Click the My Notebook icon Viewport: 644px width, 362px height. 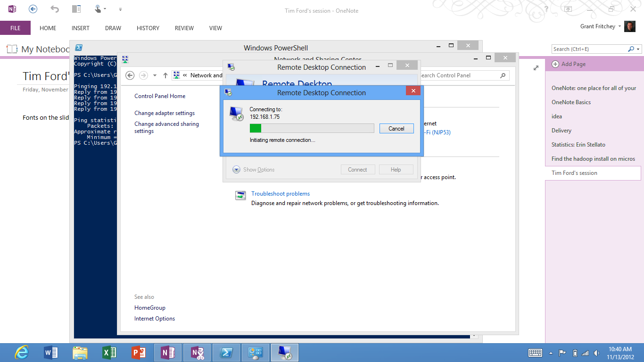(x=12, y=49)
